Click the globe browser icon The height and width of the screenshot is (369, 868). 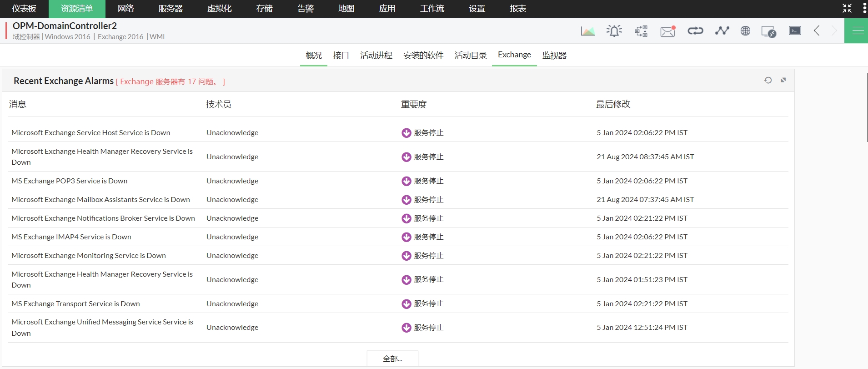745,31
